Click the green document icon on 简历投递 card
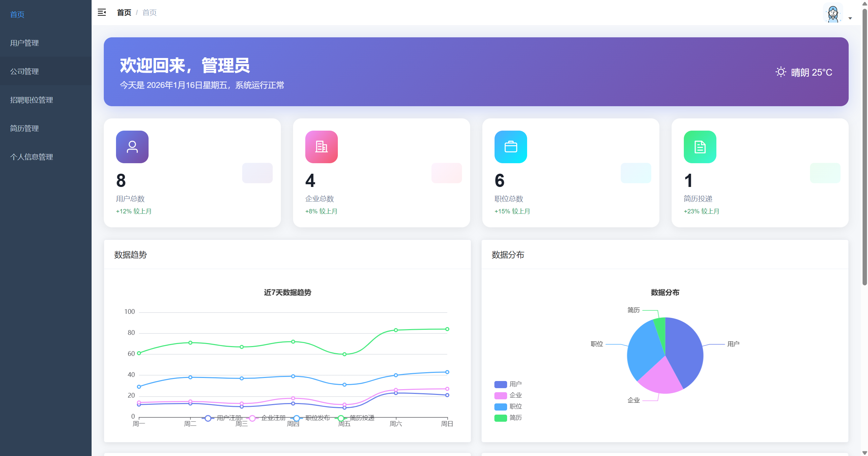Viewport: 868px width, 456px height. pos(700,147)
